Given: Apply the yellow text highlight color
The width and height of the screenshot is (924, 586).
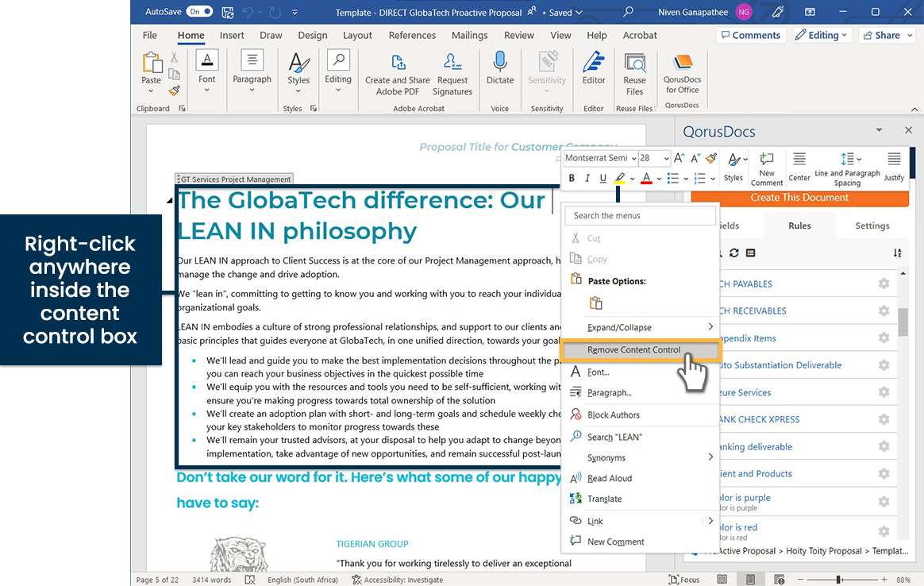Looking at the screenshot, I should pos(619,178).
